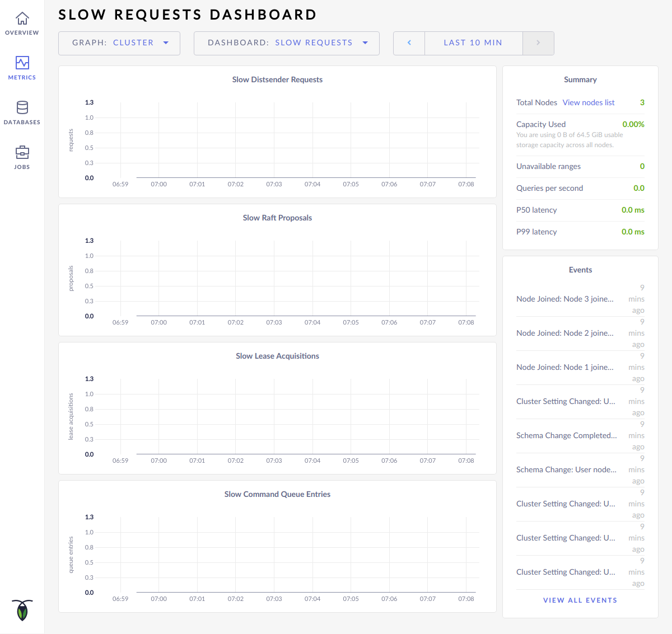Select the Metrics chart icon
Image resolution: width=672 pixels, height=634 pixels.
click(22, 63)
